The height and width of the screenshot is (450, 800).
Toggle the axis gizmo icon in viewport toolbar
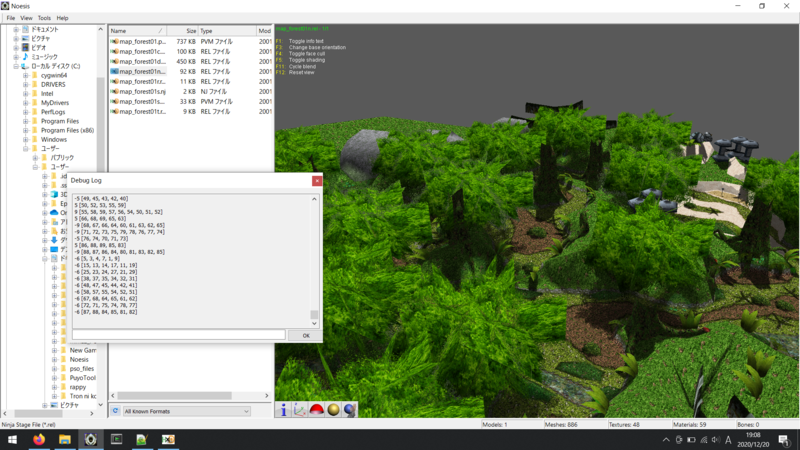click(300, 410)
